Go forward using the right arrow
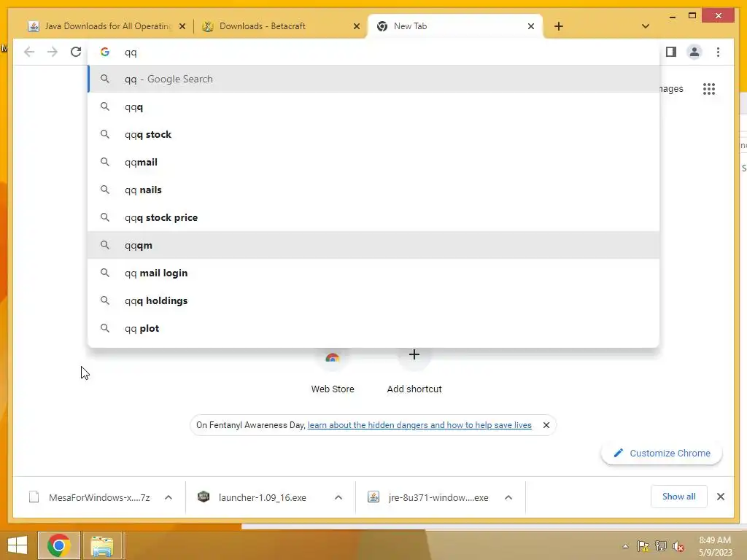Screen dimensions: 747x560 coord(53,52)
